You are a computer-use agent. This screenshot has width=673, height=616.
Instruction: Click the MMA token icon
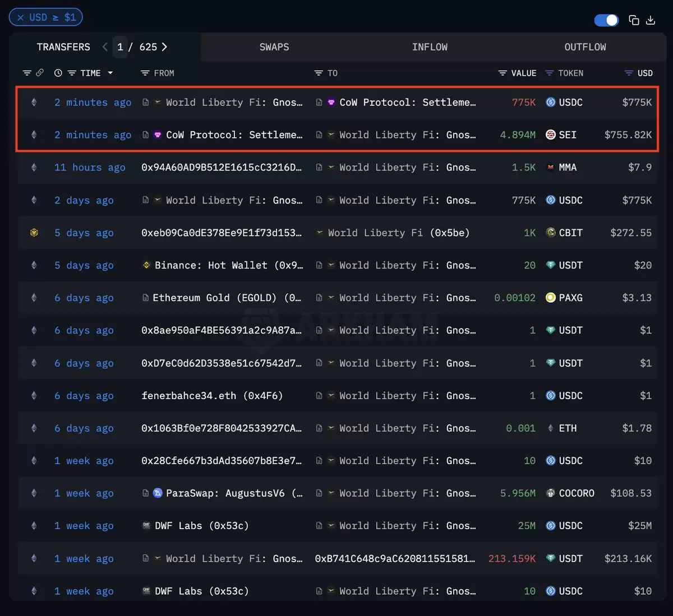(551, 168)
